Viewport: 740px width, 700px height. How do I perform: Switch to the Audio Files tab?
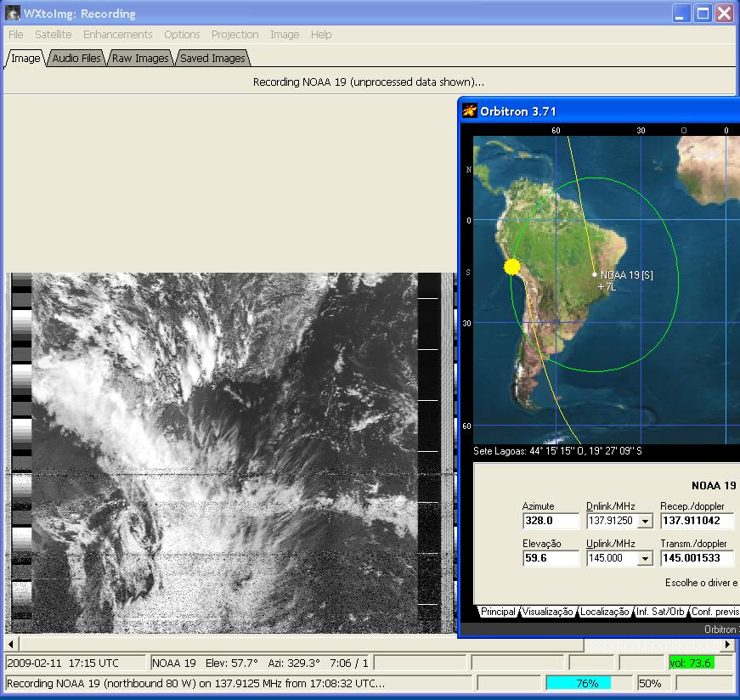[x=76, y=59]
